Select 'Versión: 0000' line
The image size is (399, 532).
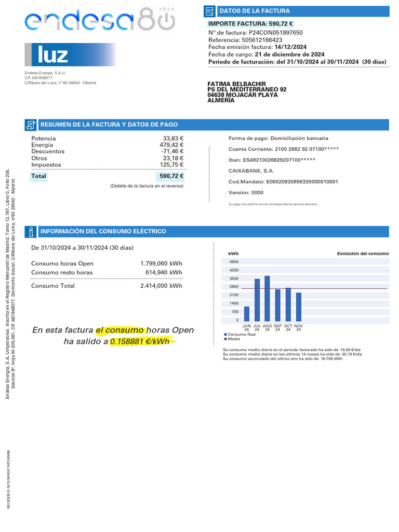point(246,193)
